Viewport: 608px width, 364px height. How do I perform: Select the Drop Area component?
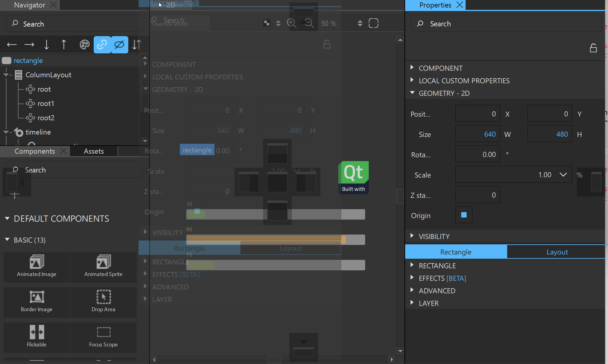click(x=103, y=301)
